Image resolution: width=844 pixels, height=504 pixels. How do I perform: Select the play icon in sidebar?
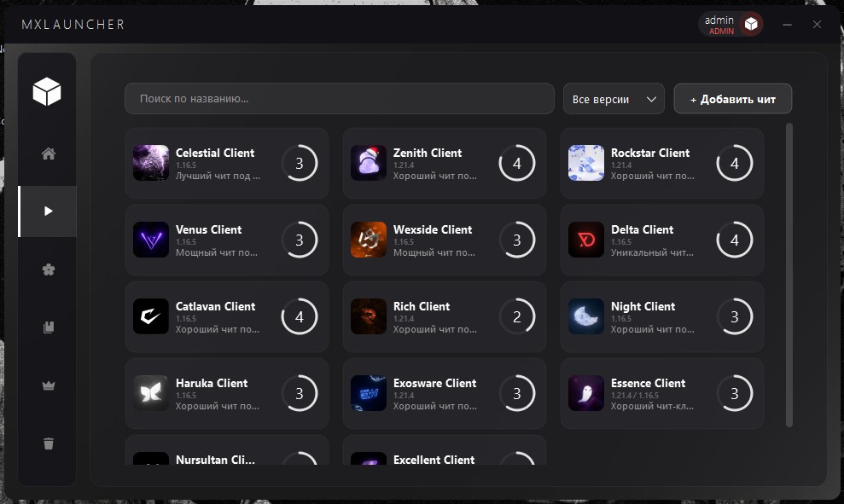click(x=48, y=211)
